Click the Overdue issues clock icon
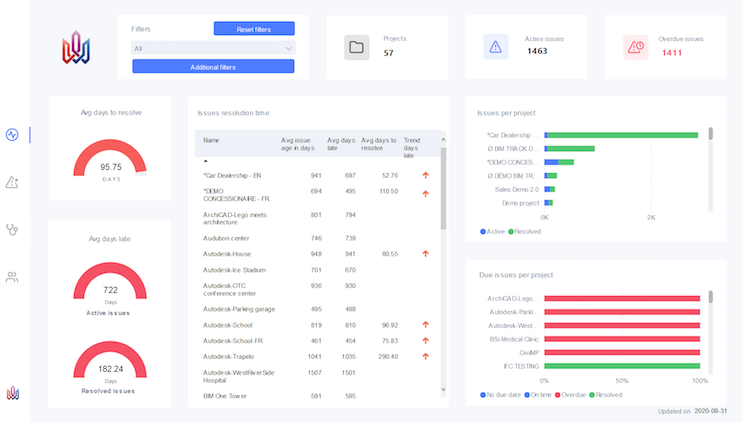 coord(634,47)
